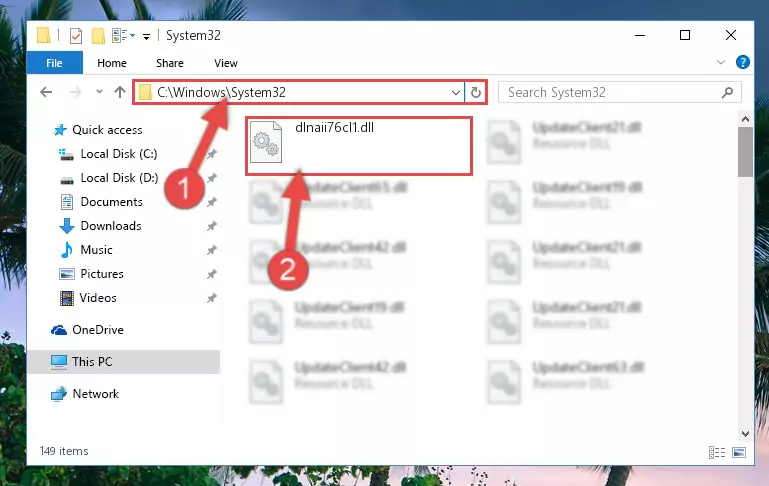Open Documents in navigation pane
The image size is (769, 486).
(x=111, y=202)
